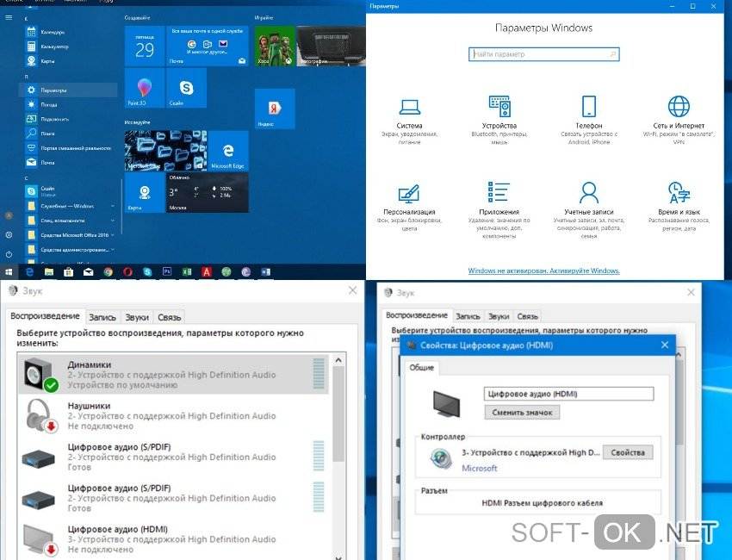The width and height of the screenshot is (732, 560).
Task: Click the playback device list scrollbar up arrow
Action: tap(338, 360)
